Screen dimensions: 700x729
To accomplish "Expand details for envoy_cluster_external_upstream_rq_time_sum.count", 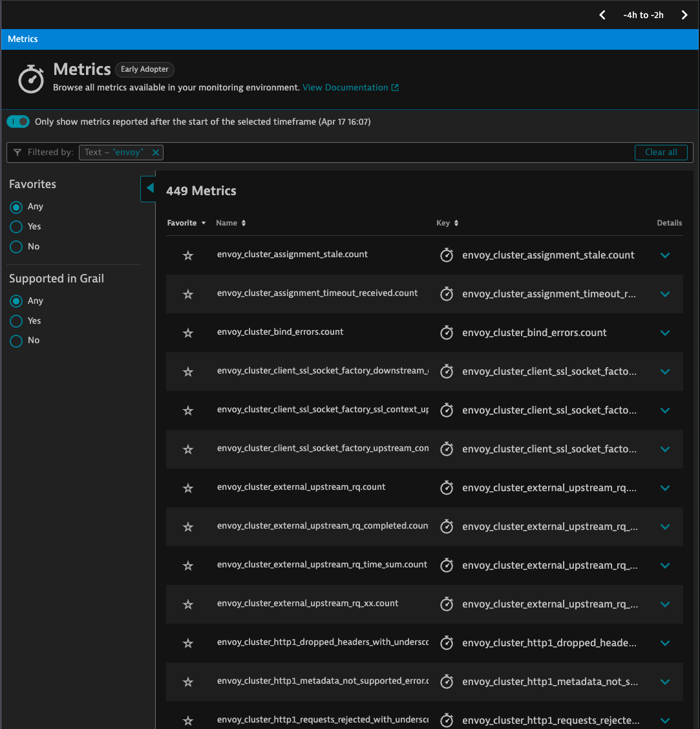I will point(665,565).
